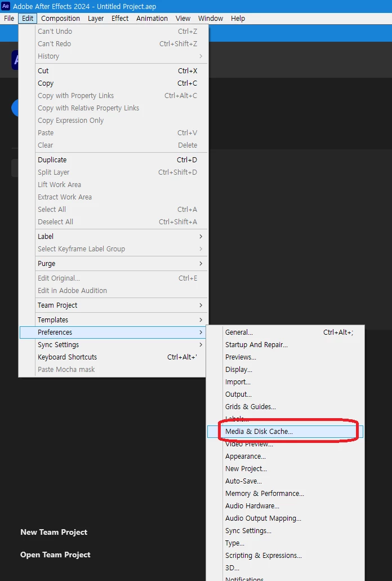
Task: Open Scripting & Expressions preferences
Action: pyautogui.click(x=285, y=556)
